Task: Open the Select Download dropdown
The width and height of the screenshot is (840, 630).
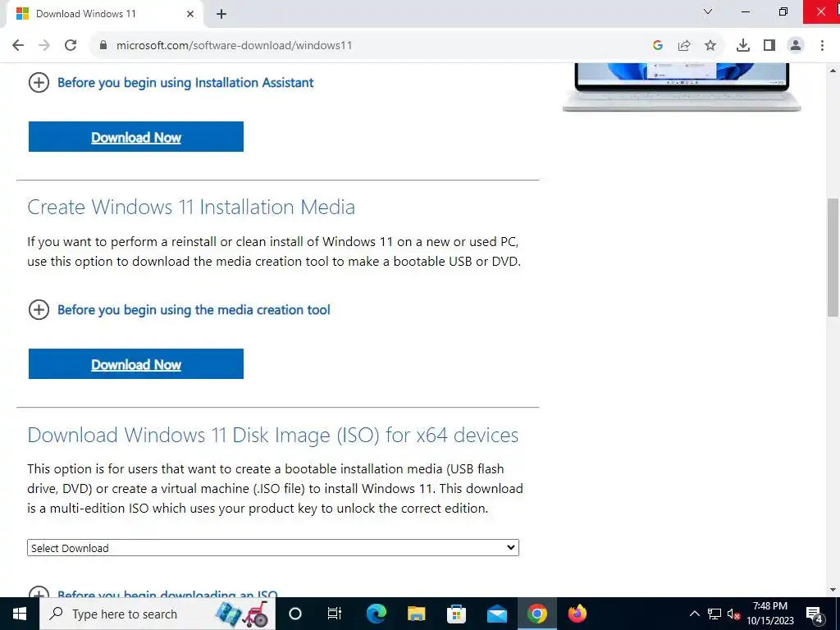Action: pyautogui.click(x=272, y=547)
